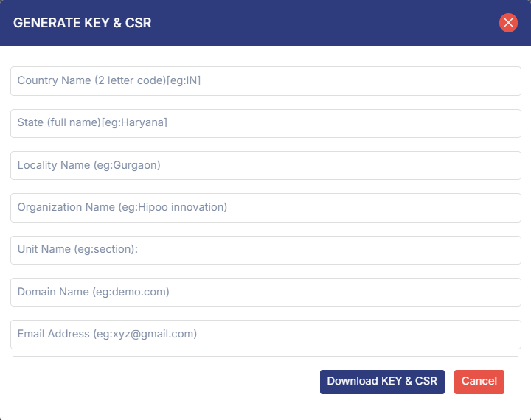Abort CSR generation with Cancel
Image resolution: width=531 pixels, height=420 pixels.
pyautogui.click(x=479, y=382)
